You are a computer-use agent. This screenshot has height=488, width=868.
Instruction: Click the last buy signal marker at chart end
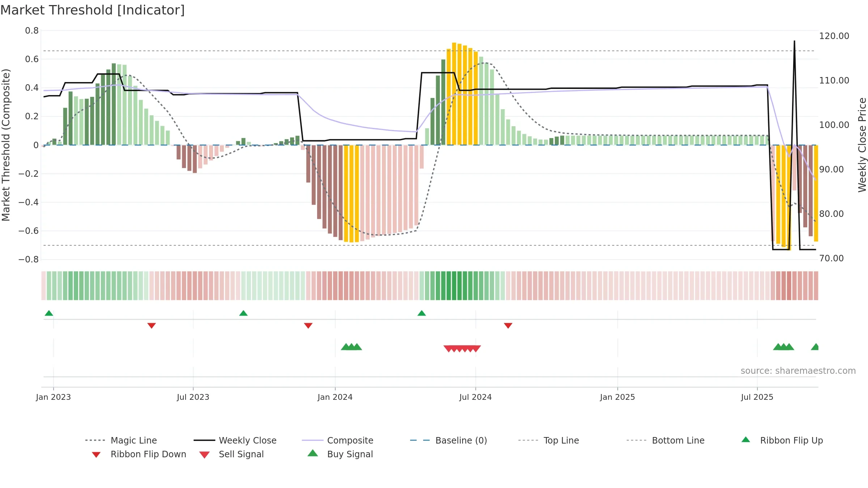click(x=815, y=347)
